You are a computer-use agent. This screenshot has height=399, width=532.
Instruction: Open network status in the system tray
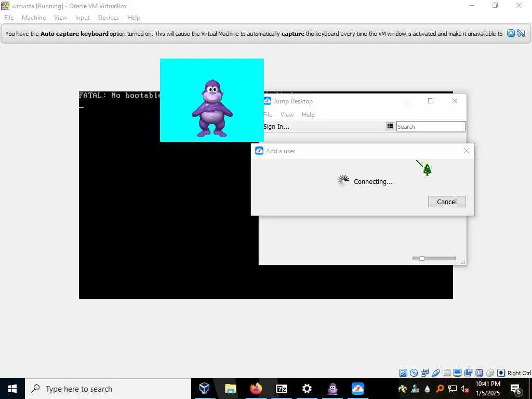click(x=453, y=389)
